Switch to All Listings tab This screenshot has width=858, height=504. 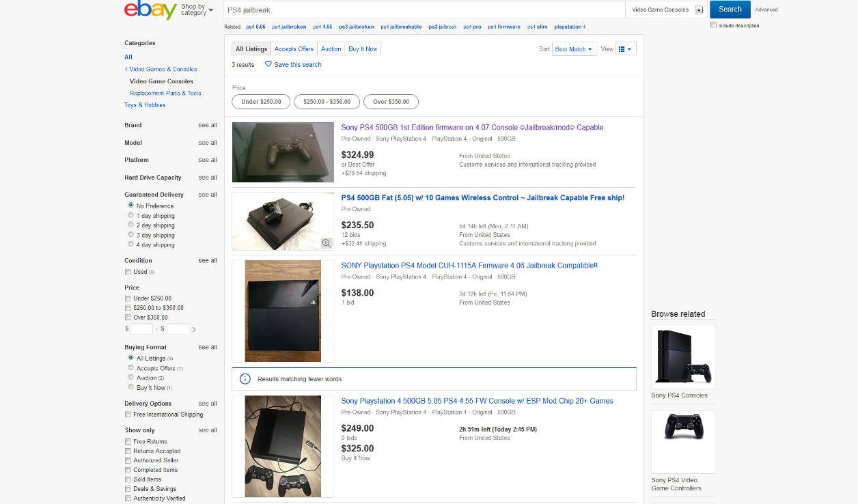(x=251, y=49)
